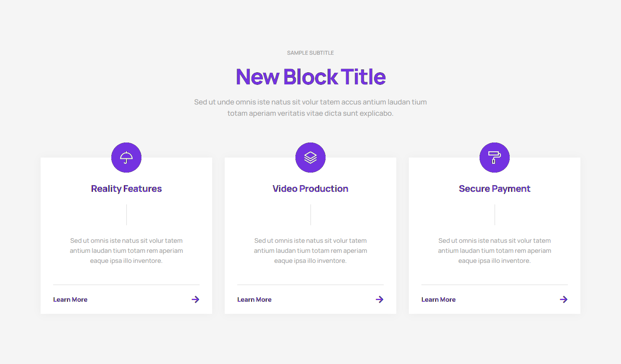Click the New Block Title heading
Screen dimensions: 621x364
310,77
